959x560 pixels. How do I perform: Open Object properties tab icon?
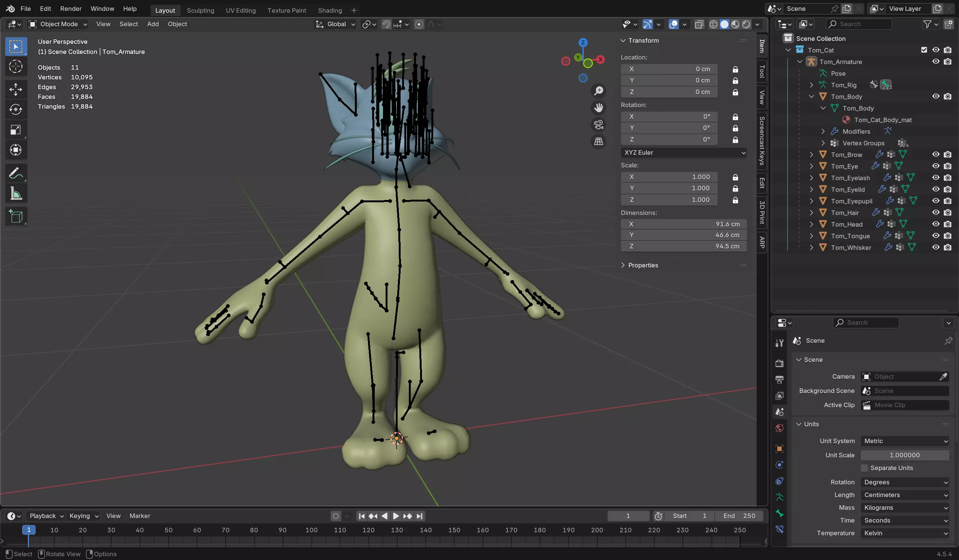(779, 449)
